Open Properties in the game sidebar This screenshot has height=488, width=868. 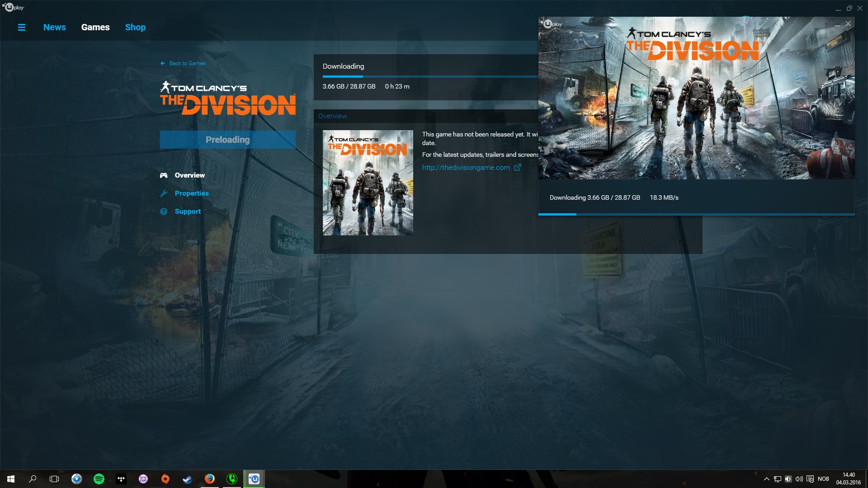[192, 193]
